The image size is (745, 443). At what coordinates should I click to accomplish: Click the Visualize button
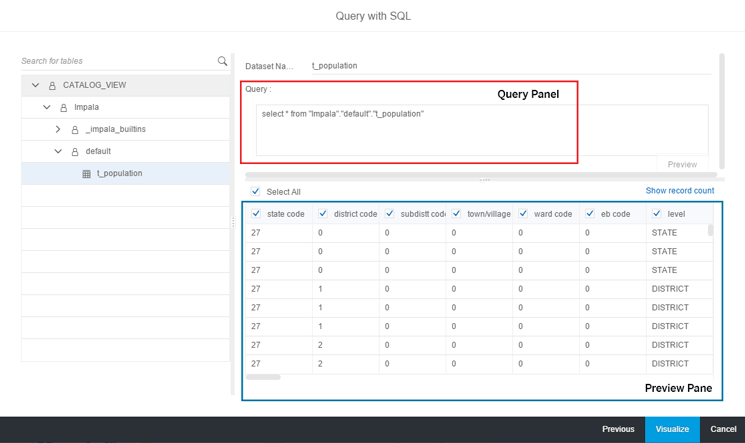(x=672, y=429)
